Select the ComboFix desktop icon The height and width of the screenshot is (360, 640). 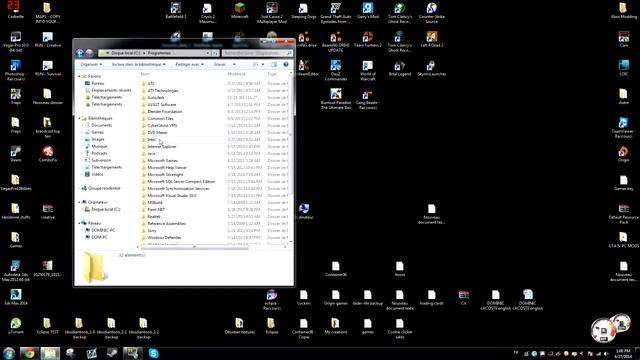48,154
